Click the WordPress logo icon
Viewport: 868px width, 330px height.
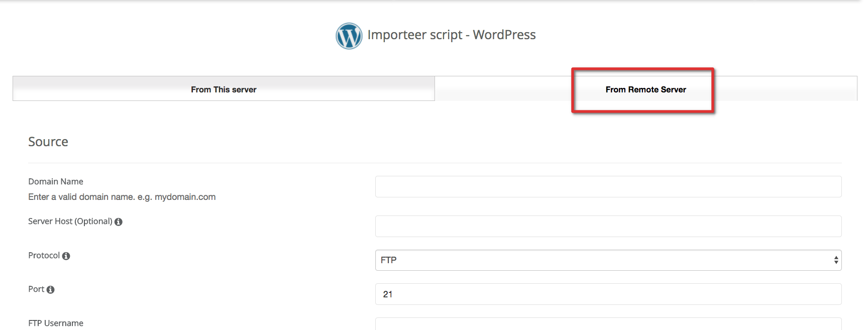pyautogui.click(x=349, y=36)
